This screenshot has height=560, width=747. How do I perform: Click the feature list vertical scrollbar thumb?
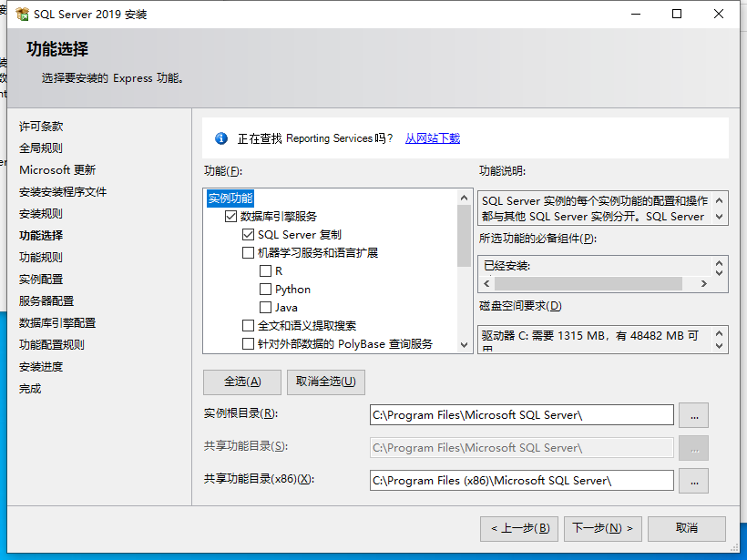coord(464,236)
